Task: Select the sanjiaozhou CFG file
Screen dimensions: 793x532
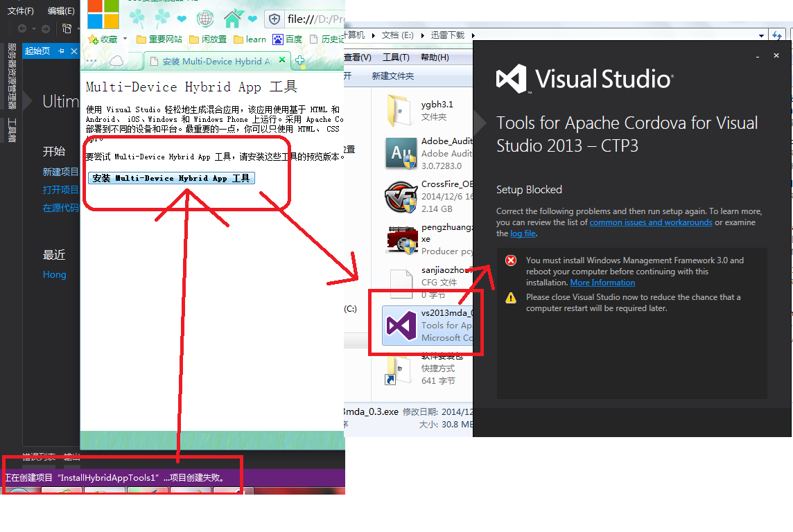Action: tap(428, 282)
